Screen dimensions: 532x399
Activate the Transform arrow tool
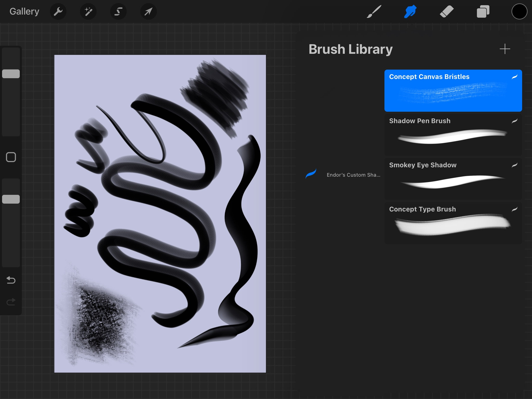(x=148, y=11)
